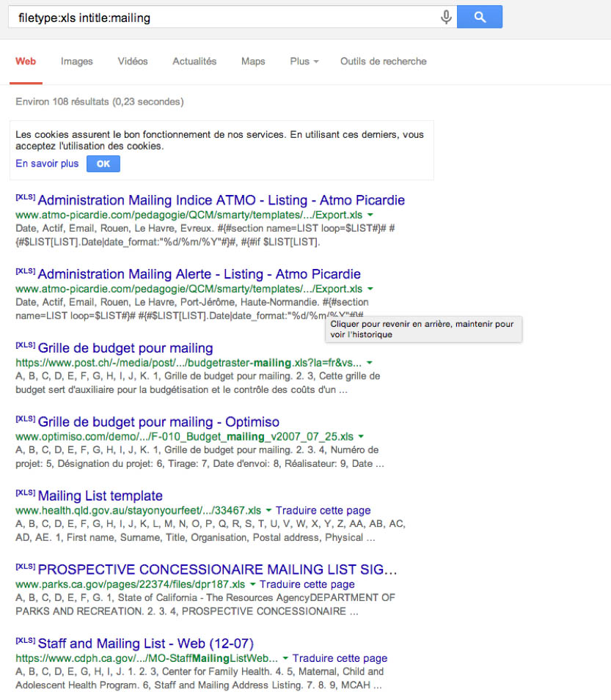Click the URL www.parks.ca.gov dpr187.xls text
Image resolution: width=611 pixels, height=700 pixels.
click(x=131, y=584)
